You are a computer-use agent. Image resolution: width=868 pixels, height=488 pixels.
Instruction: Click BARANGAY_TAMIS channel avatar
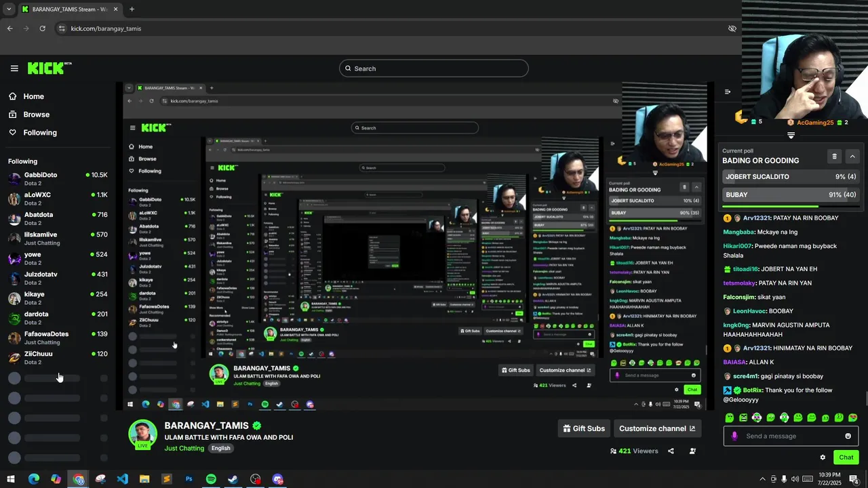point(142,434)
